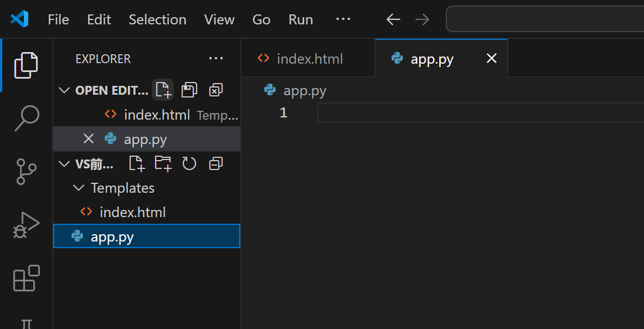Select app.py in the workspace file tree

(147, 236)
